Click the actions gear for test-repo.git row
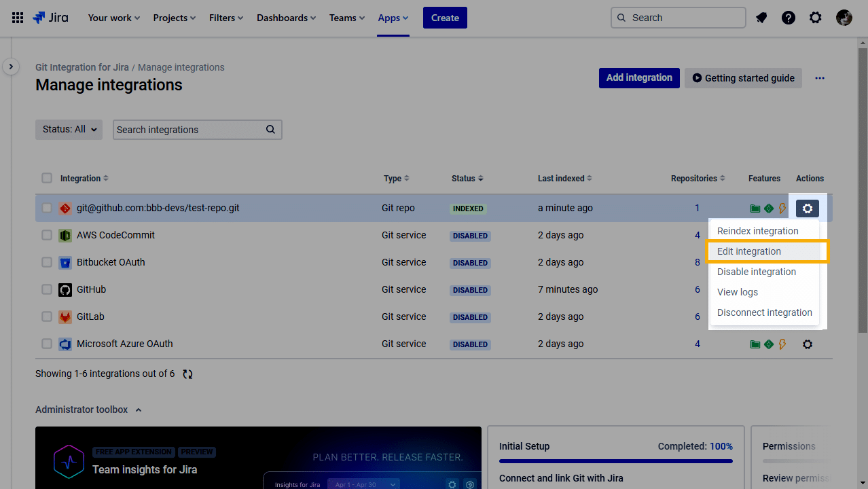Viewport: 868px width, 489px height. point(808,209)
